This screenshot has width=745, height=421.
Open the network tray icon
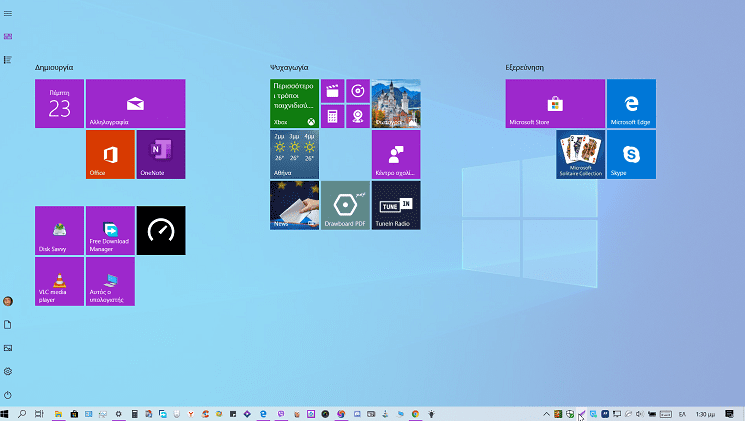tap(617, 414)
